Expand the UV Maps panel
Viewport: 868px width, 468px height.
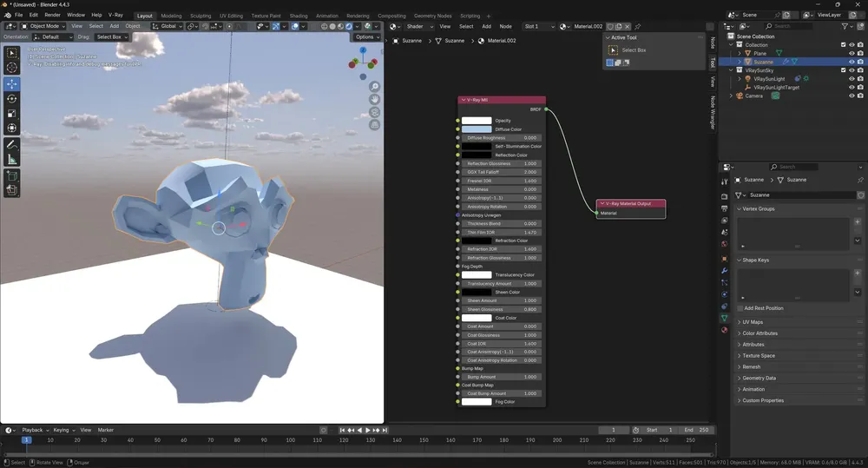(753, 322)
